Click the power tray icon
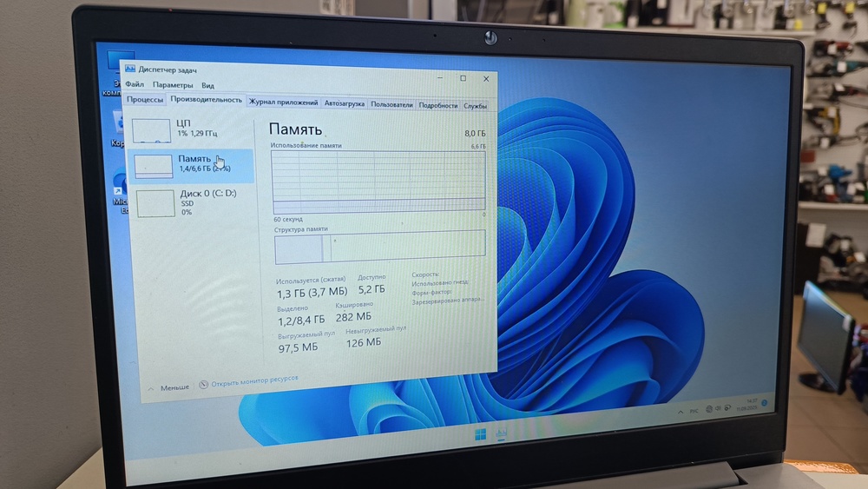Image resolution: width=868 pixels, height=489 pixels. point(727,408)
